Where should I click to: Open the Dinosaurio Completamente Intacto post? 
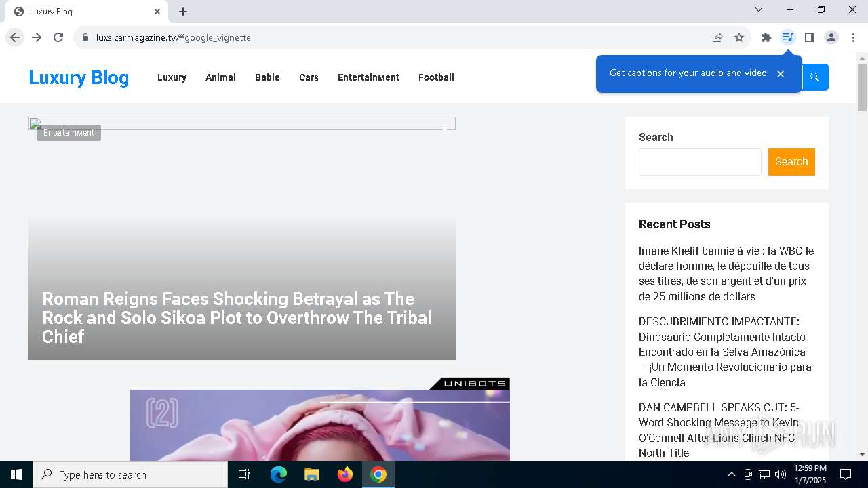(725, 352)
